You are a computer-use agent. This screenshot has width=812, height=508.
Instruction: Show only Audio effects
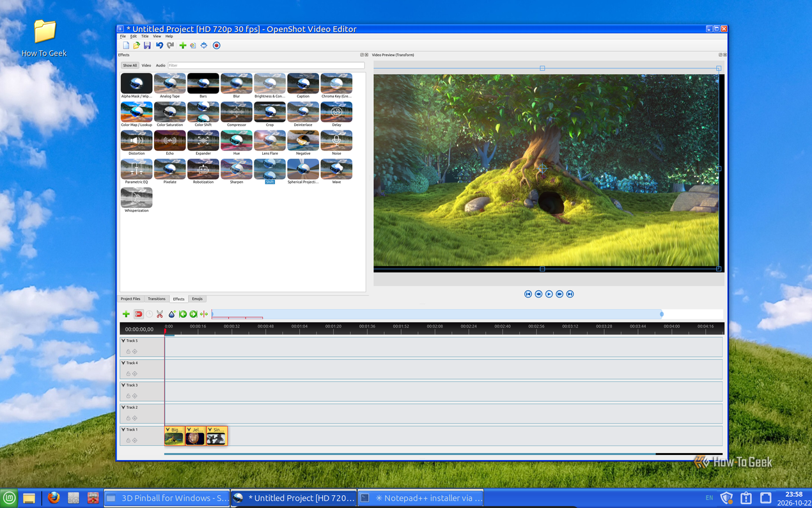pos(160,65)
